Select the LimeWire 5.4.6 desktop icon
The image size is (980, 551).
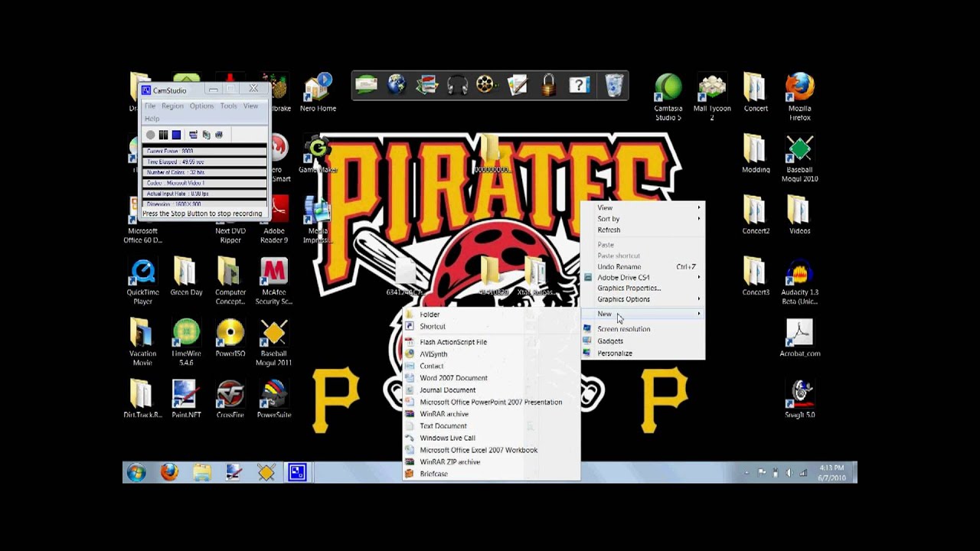click(x=186, y=342)
